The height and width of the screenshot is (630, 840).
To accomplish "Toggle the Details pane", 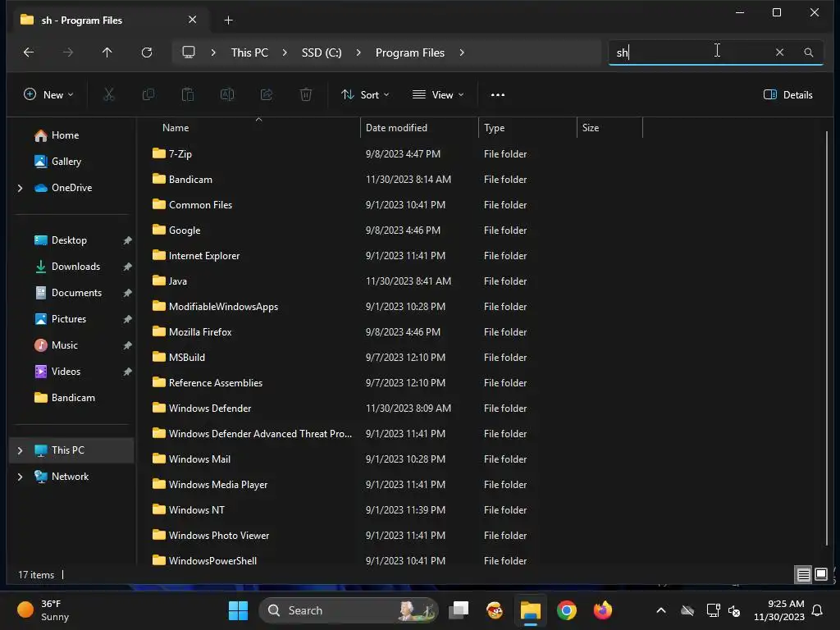I will pos(787,95).
